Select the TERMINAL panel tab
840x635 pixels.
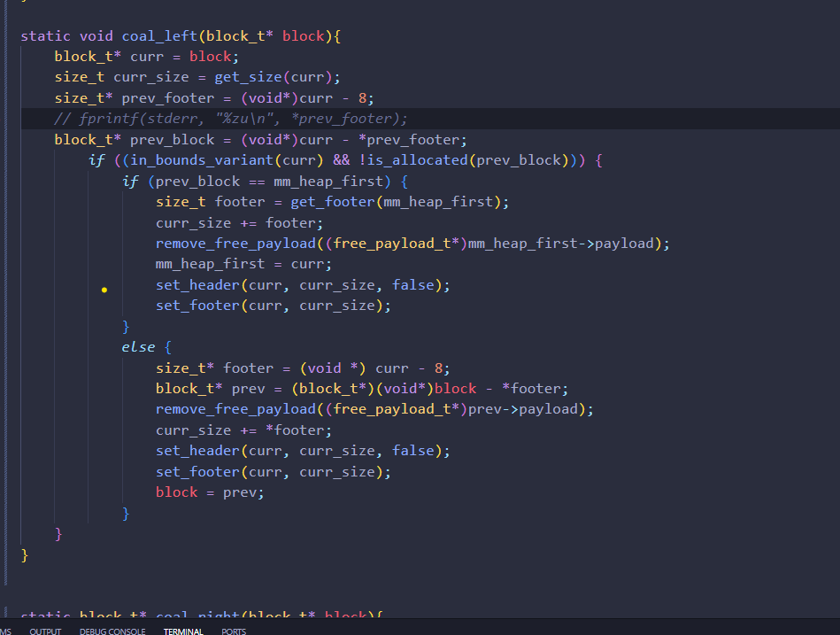point(183,631)
